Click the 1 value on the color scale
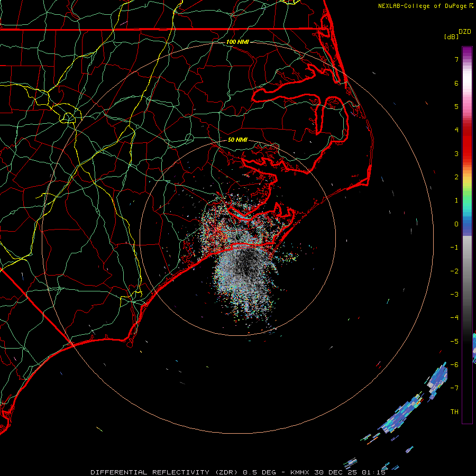This screenshot has width=476, height=476. (456, 200)
